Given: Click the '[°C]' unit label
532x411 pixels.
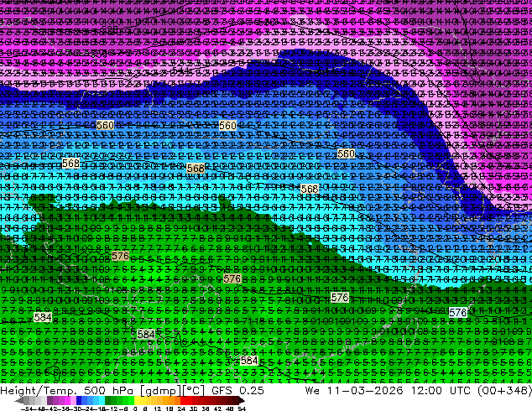Looking at the screenshot, I should coord(193,391).
